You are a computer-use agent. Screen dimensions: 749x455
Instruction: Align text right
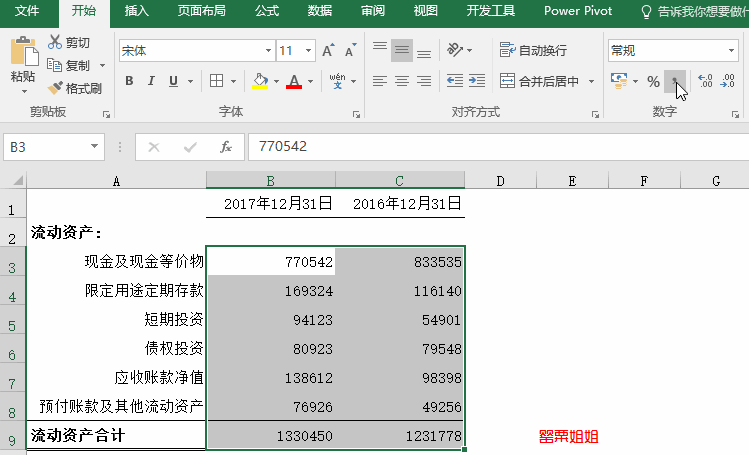424,81
